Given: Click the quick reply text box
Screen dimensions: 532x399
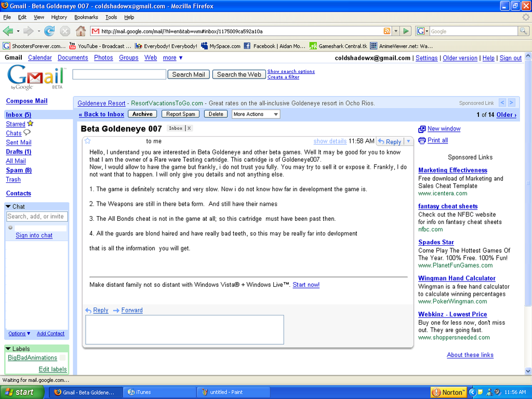Looking at the screenshot, I should (184, 329).
